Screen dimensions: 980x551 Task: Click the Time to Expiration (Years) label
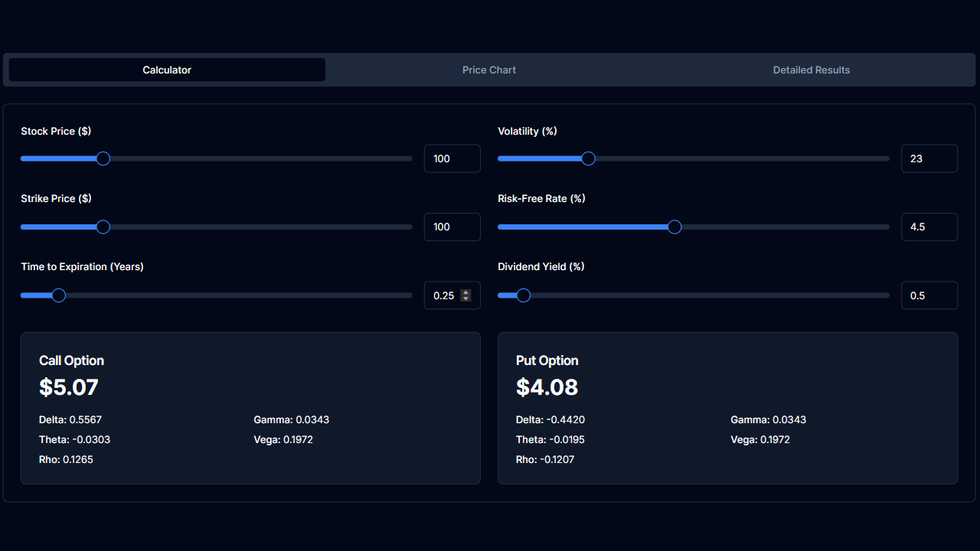(82, 266)
